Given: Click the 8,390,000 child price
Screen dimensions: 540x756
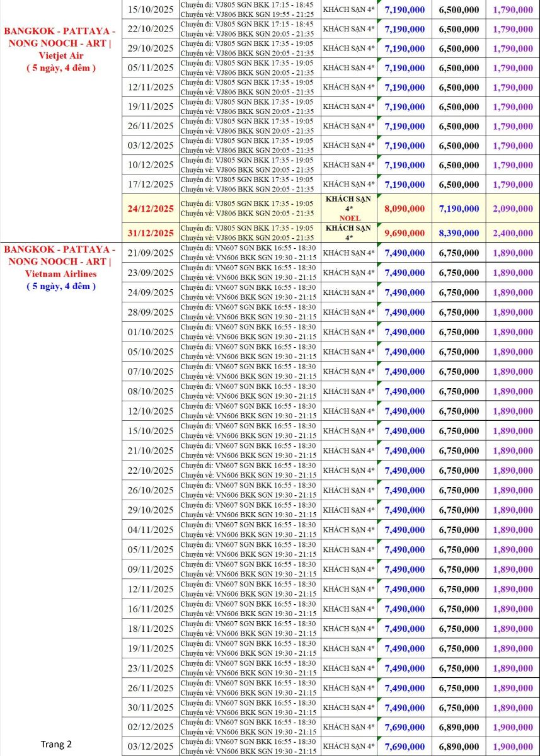Looking at the screenshot, I should coord(459,233).
